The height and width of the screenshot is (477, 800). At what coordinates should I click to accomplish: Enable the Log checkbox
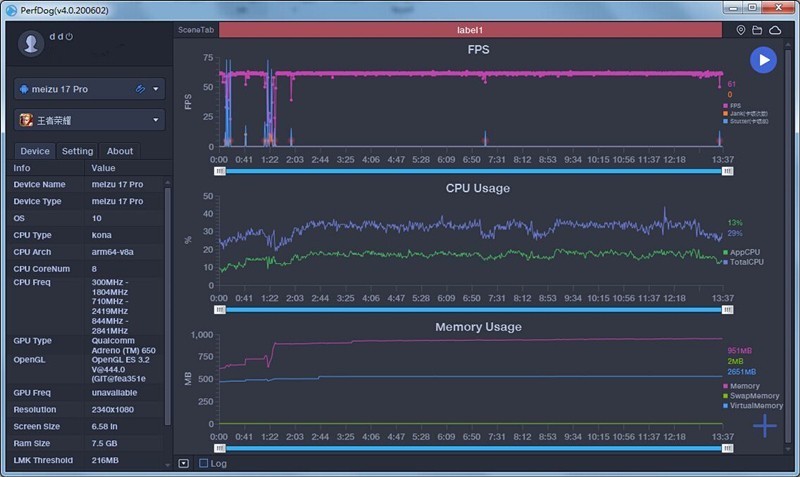[x=204, y=463]
